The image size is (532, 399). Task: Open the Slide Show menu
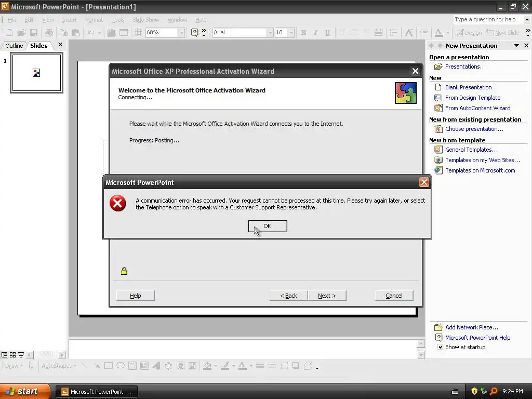click(146, 20)
